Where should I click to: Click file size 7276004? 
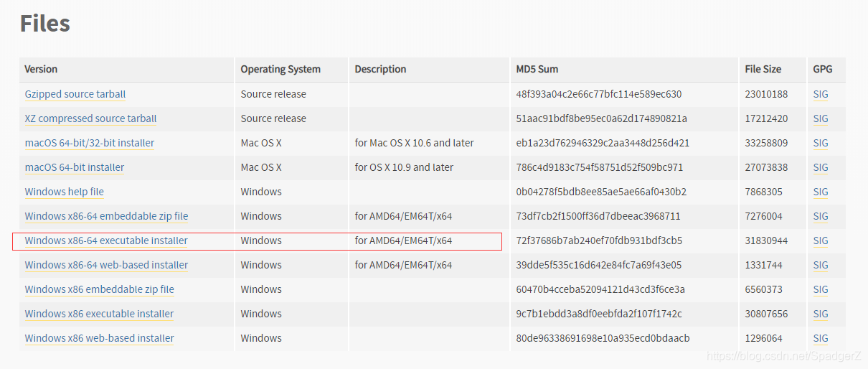click(x=763, y=216)
